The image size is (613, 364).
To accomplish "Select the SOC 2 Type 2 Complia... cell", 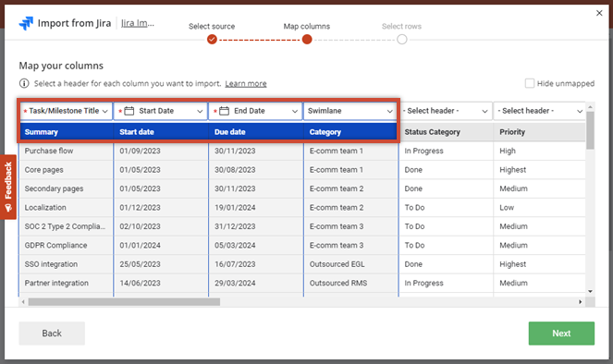I will click(66, 226).
